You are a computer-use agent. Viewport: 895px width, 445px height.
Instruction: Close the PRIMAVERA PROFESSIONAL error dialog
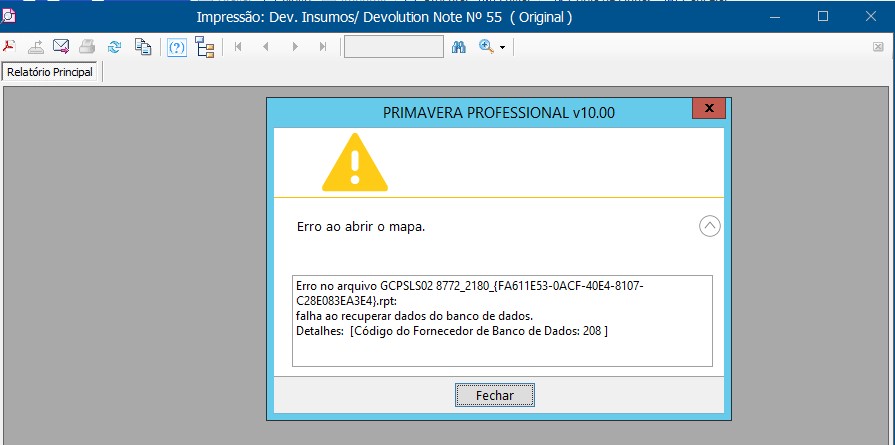(708, 109)
